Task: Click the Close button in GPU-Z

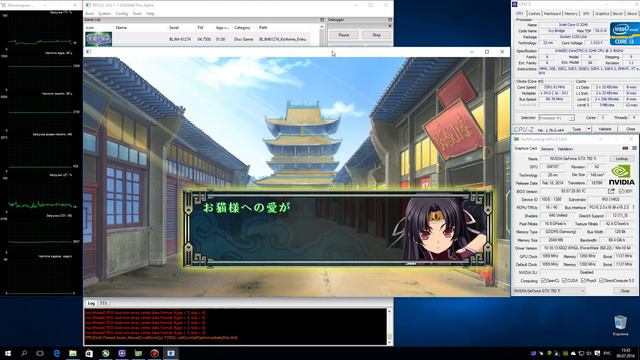Action: [x=624, y=291]
